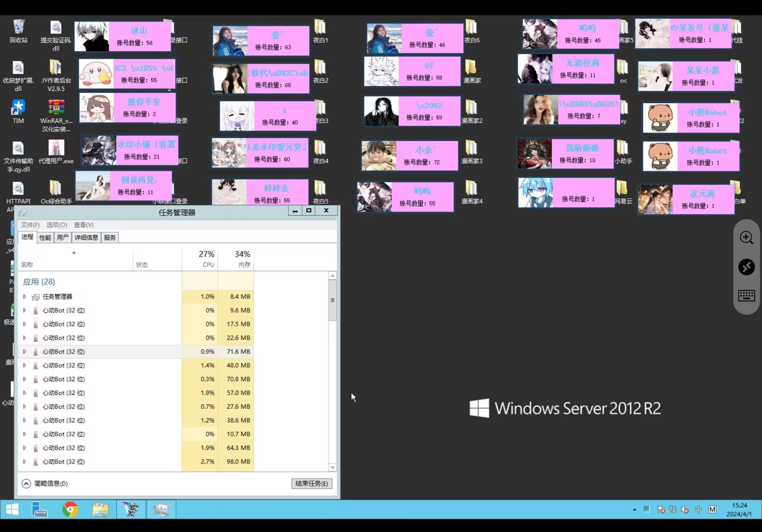
Task: Open the 选项(O) menu
Action: click(56, 225)
